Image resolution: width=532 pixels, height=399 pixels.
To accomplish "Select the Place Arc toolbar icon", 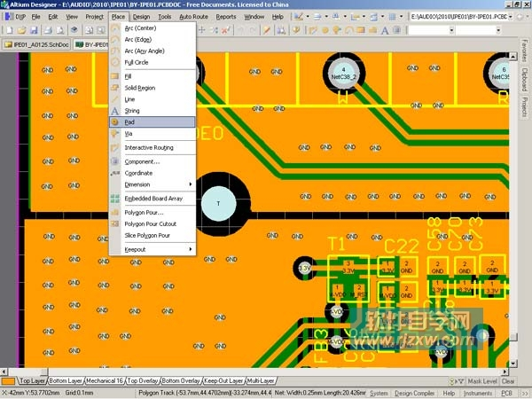I will coord(348,30).
